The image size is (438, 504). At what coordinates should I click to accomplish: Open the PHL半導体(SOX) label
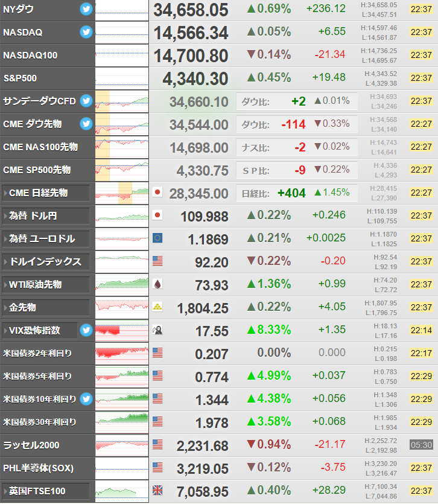click(38, 468)
